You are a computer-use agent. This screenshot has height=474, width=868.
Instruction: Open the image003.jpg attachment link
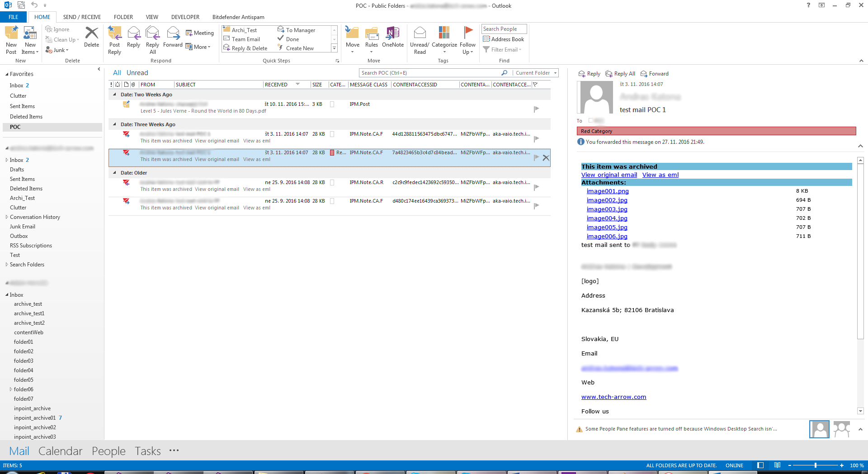click(x=607, y=209)
